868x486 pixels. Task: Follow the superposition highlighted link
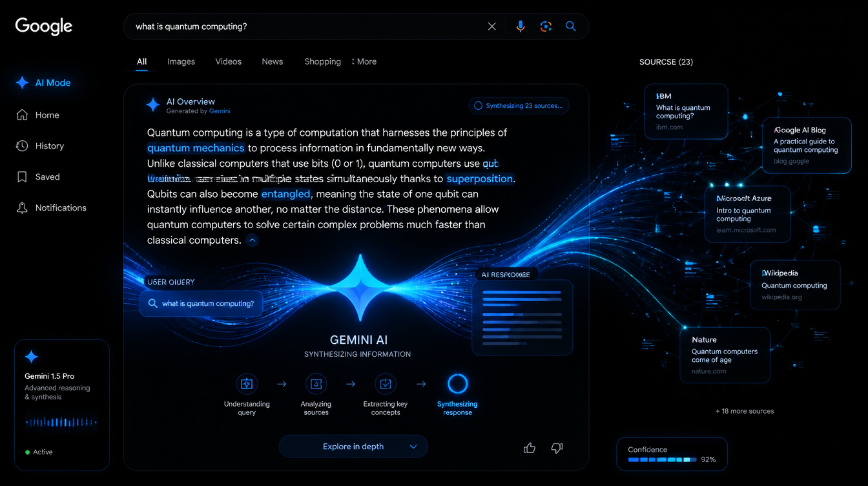click(x=479, y=179)
